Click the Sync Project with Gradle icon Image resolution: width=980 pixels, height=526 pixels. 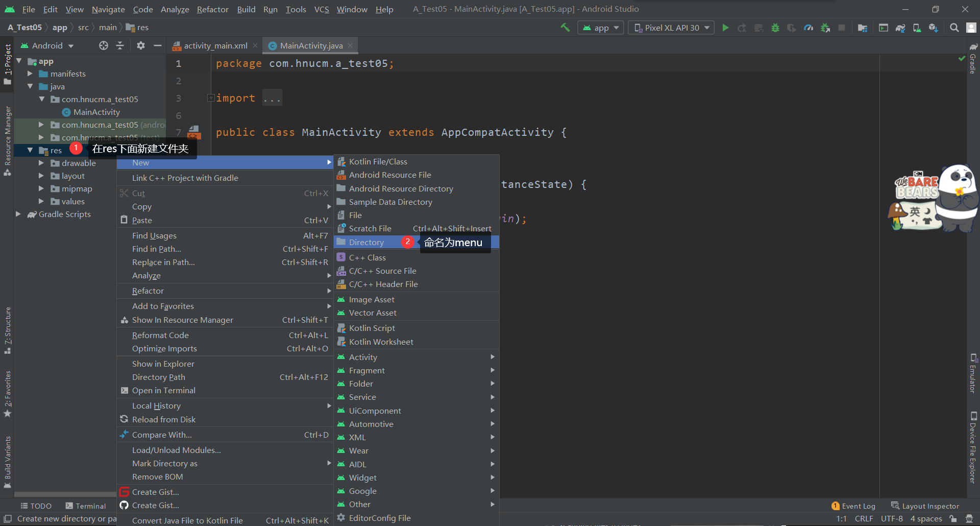[900, 28]
